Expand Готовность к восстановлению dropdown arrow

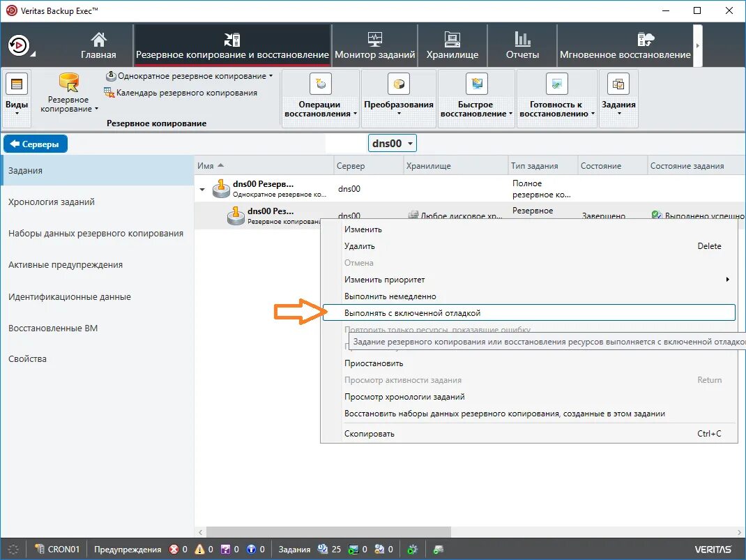coord(593,114)
